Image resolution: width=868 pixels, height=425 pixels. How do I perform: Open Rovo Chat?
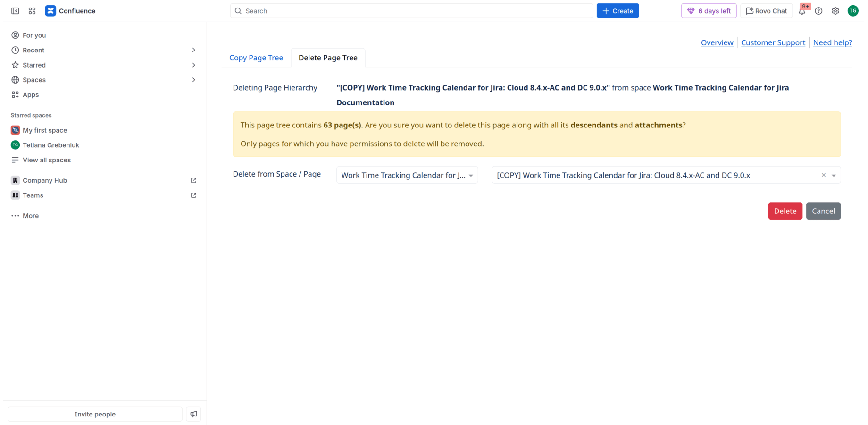tap(766, 11)
